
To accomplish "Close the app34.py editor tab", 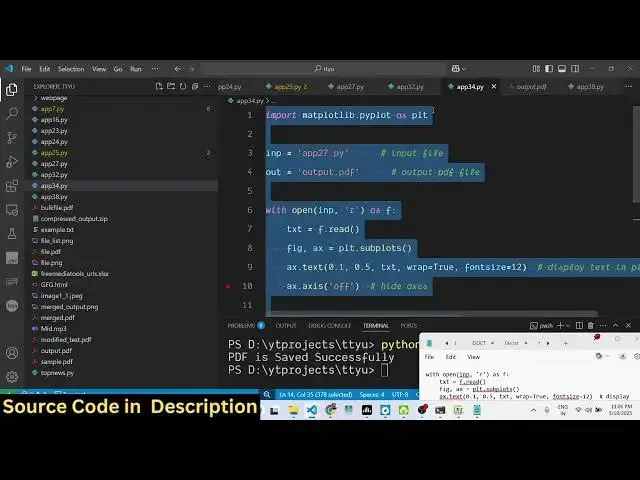I will 494,87.
